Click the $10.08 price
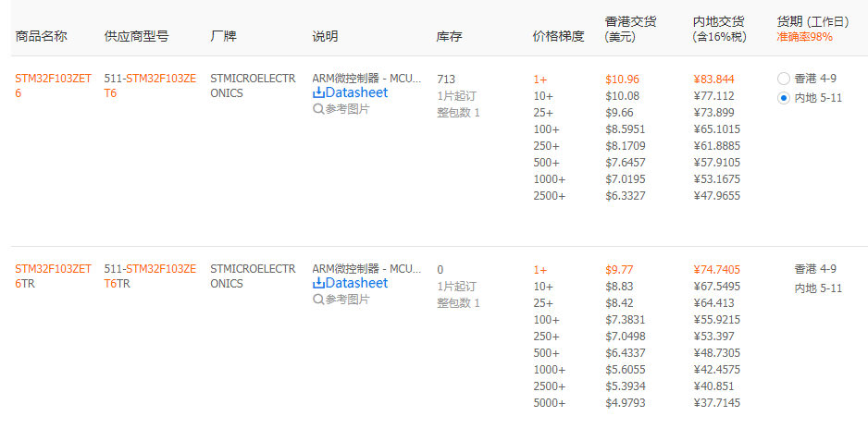The height and width of the screenshot is (441, 868). (622, 96)
